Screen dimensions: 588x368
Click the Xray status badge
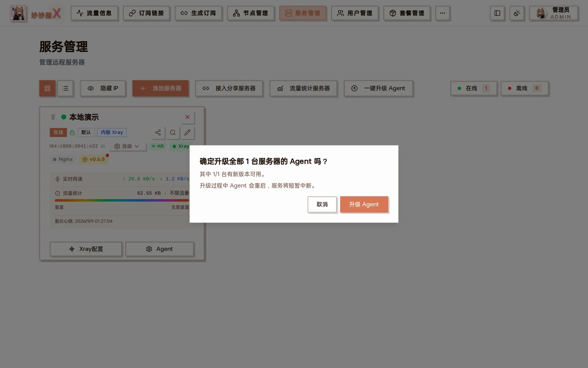[x=181, y=146]
